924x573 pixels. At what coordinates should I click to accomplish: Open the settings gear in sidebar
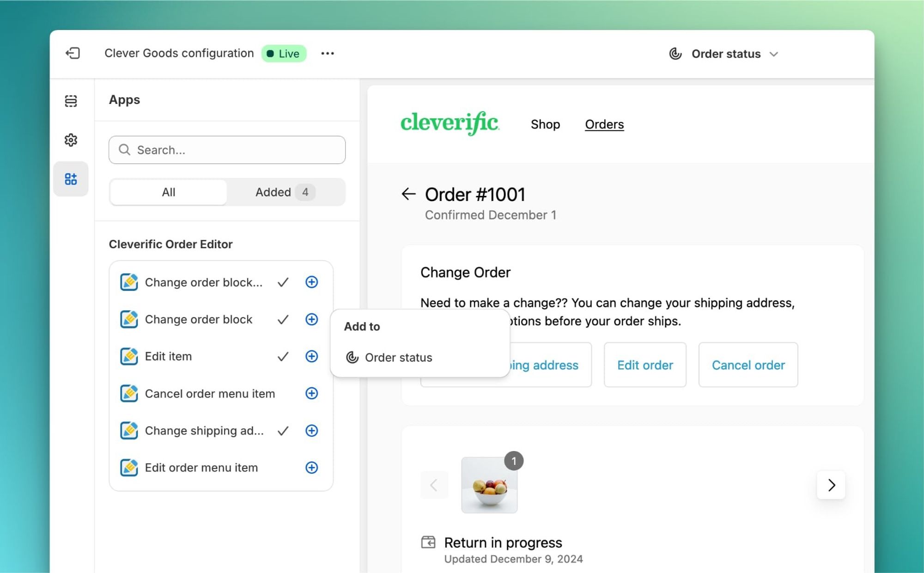pos(71,140)
